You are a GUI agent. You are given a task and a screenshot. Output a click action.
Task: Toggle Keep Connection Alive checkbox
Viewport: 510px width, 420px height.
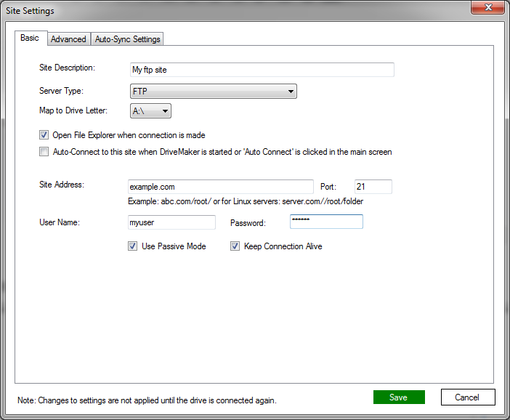click(235, 246)
